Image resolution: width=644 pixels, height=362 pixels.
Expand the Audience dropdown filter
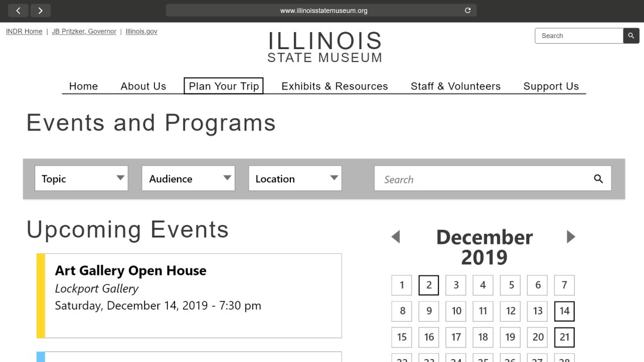coord(188,178)
